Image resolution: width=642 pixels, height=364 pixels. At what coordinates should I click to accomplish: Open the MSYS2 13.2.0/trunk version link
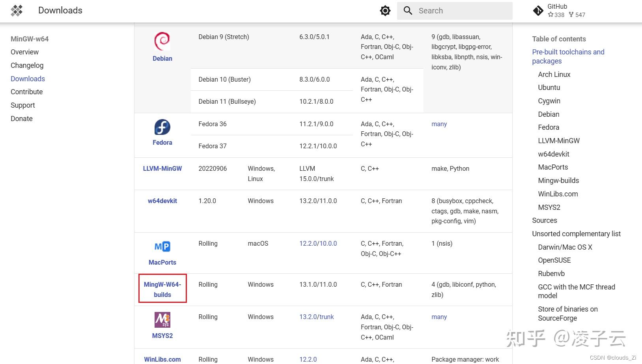pos(316,317)
